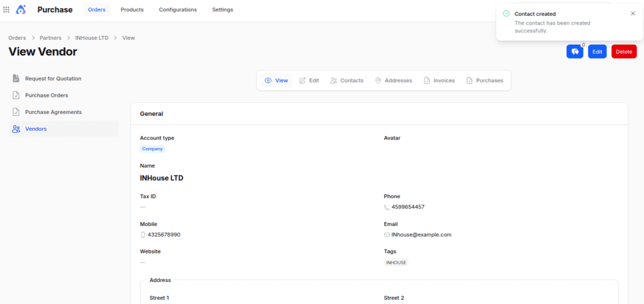
Task: Click the mobile number 4325678990
Action: (x=164, y=235)
